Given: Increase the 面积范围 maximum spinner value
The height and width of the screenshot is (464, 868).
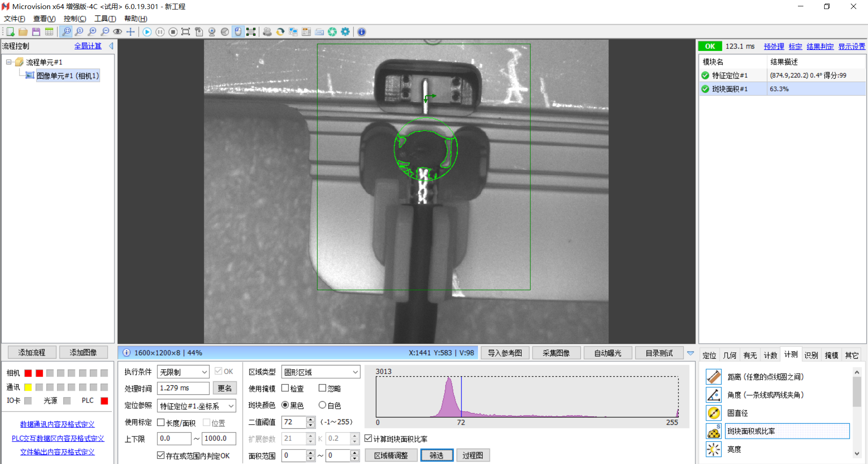Looking at the screenshot, I should click(x=355, y=452).
